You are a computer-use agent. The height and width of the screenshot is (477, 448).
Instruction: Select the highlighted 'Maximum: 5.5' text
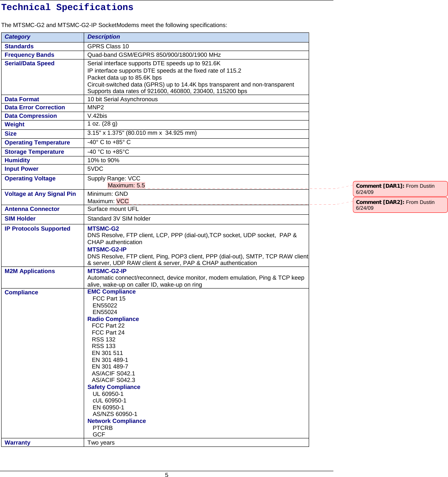pyautogui.click(x=126, y=185)
